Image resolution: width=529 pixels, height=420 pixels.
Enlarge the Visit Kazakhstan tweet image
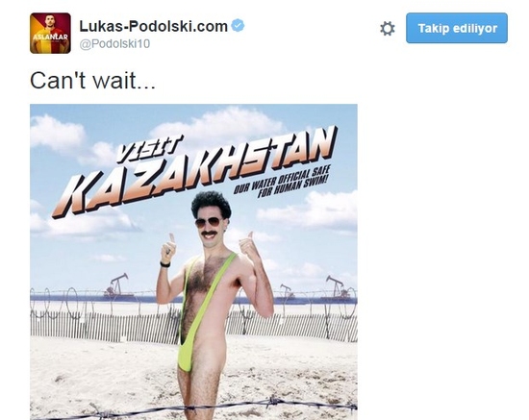193,262
